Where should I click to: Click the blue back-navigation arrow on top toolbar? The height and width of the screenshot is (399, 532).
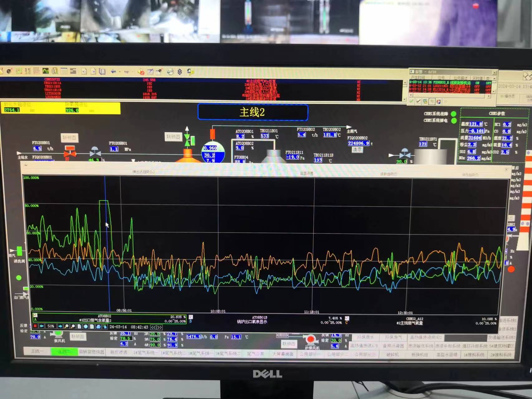[x=113, y=71]
